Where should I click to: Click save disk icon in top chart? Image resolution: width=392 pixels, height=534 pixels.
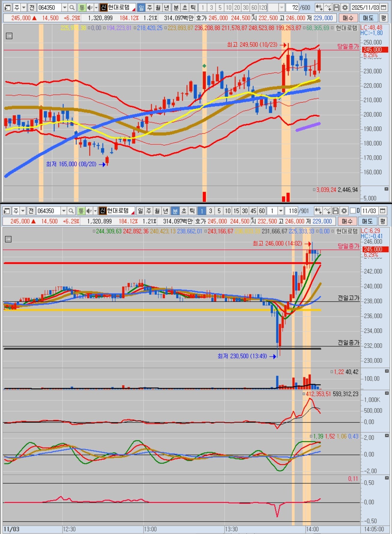click(x=336, y=8)
